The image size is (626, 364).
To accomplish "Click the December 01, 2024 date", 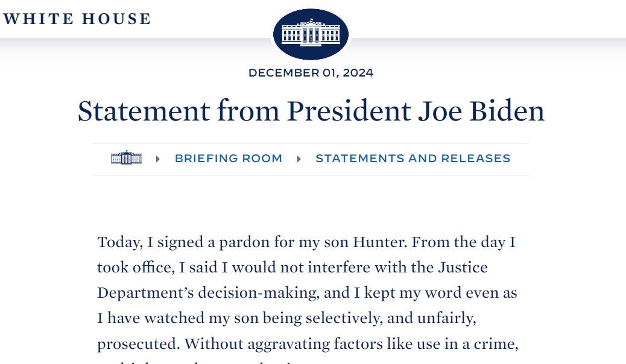I will pos(311,73).
